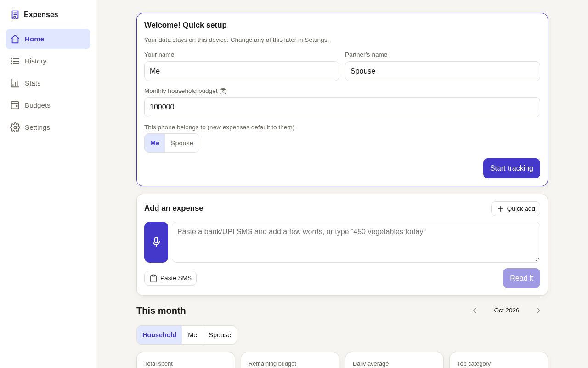Set phone owner to Spouse
588x368 pixels.
point(182,143)
